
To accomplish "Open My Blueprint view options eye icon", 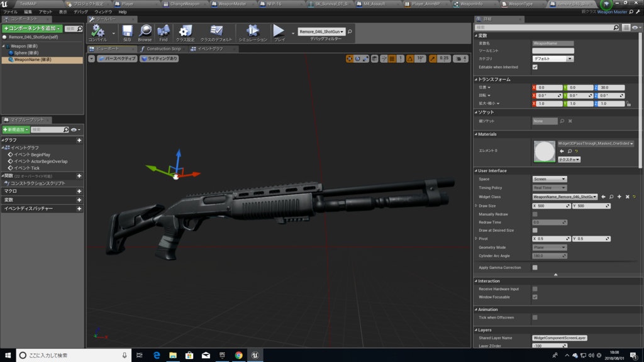I will 75,129.
